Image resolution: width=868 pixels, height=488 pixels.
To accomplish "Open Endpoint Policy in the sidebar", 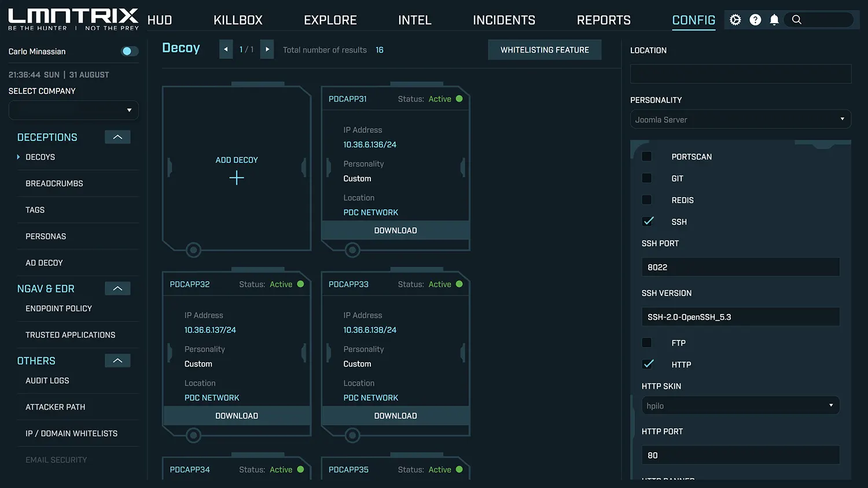I will tap(58, 308).
